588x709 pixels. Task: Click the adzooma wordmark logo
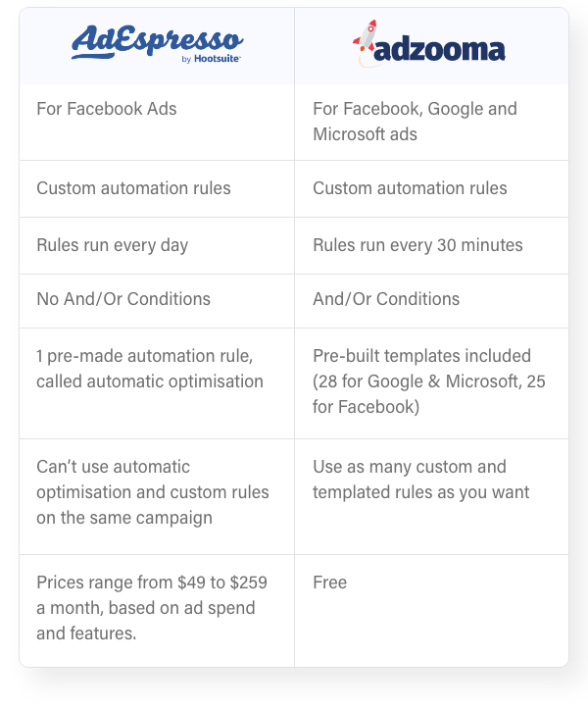439,49
